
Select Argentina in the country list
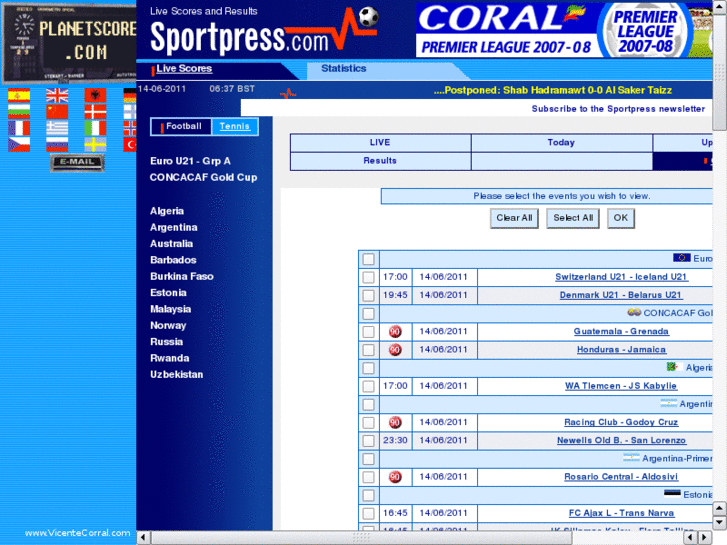tap(173, 227)
